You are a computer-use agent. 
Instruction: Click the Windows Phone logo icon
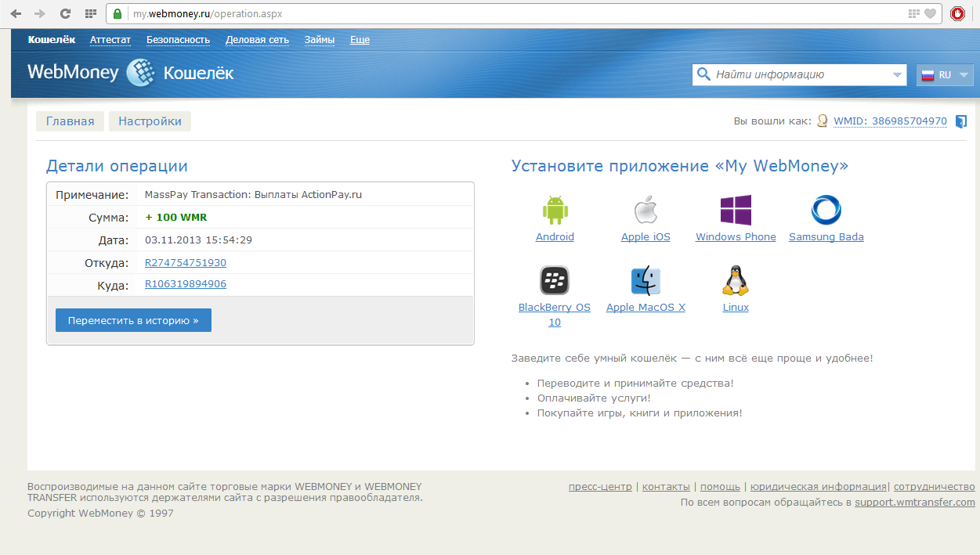(x=736, y=211)
